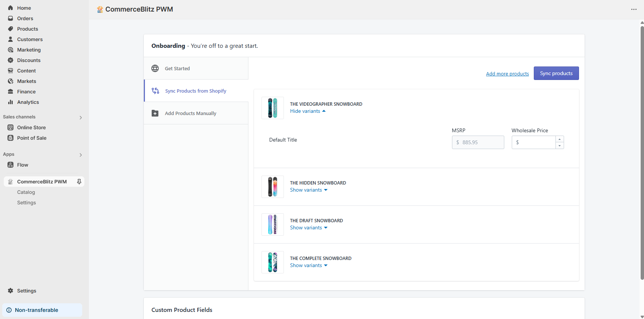Image resolution: width=644 pixels, height=319 pixels.
Task: Hide variants of The Videographer Snowboard
Action: (308, 111)
